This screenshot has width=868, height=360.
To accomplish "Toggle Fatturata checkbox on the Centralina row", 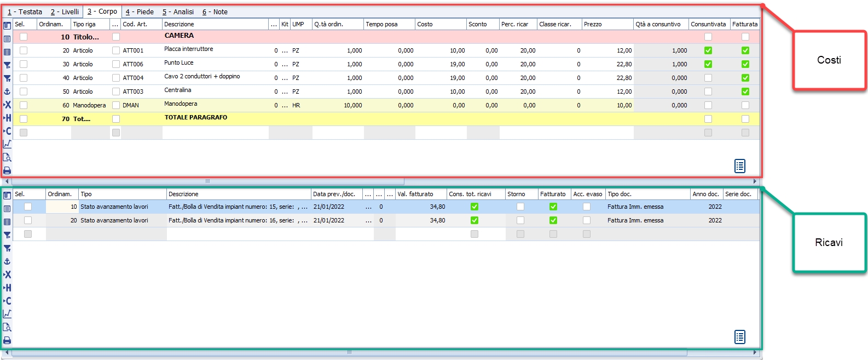I will (745, 92).
